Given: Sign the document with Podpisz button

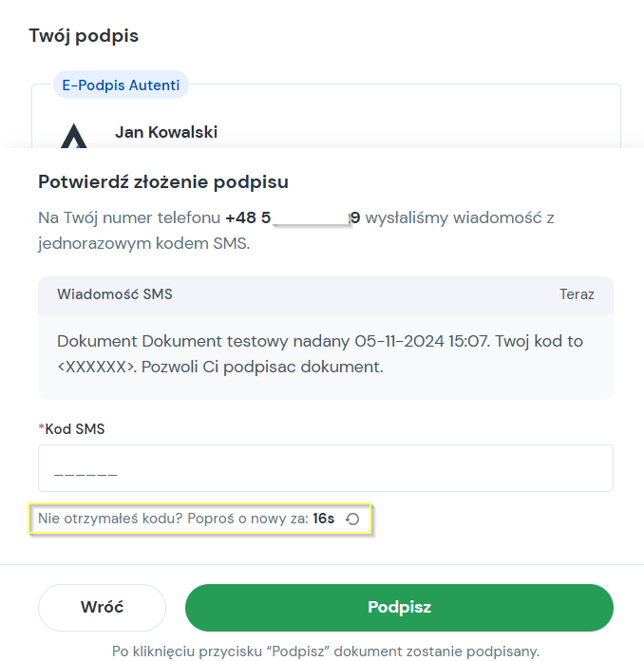Looking at the screenshot, I should tap(399, 608).
